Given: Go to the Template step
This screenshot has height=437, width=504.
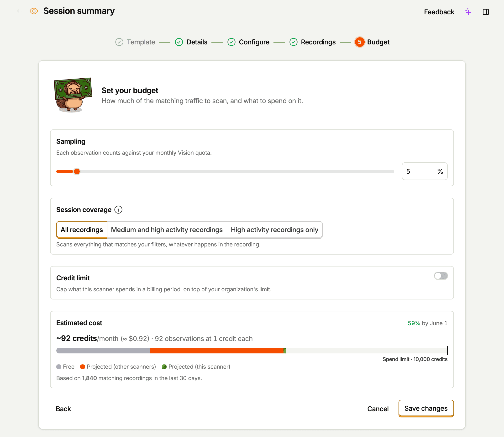Looking at the screenshot, I should pos(141,42).
